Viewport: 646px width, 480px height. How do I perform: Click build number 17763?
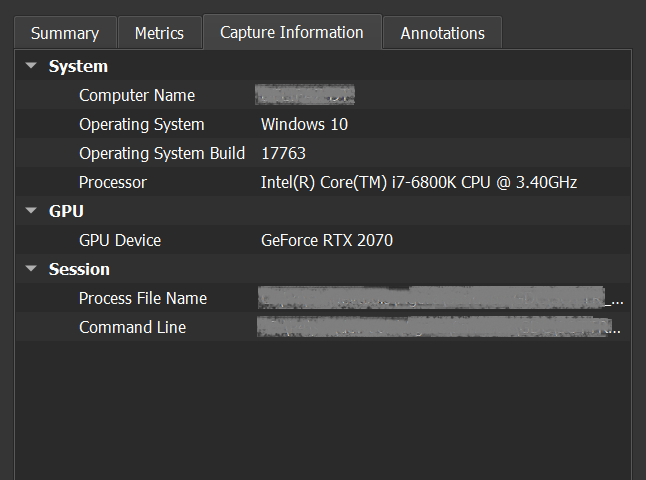283,154
